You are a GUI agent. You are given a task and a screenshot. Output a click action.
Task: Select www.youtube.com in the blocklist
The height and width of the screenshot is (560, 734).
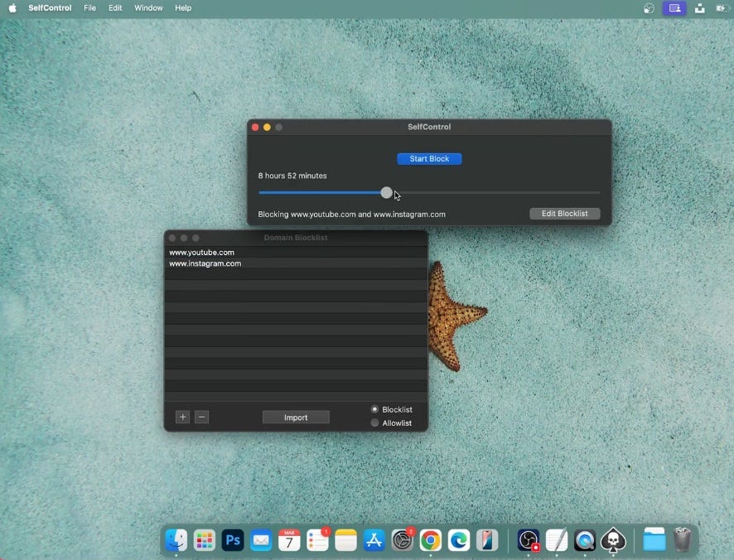coord(296,253)
